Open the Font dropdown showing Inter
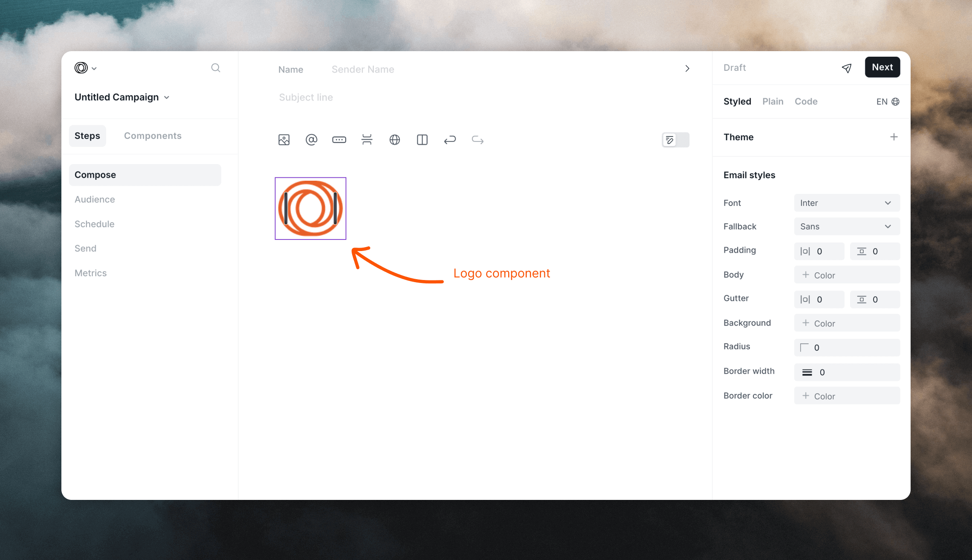This screenshot has width=972, height=560. 847,203
